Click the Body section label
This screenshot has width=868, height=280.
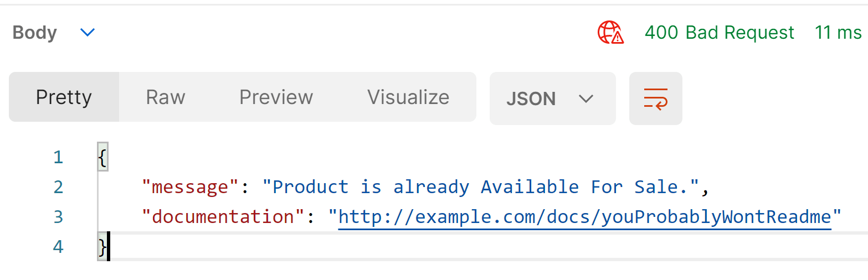click(34, 33)
